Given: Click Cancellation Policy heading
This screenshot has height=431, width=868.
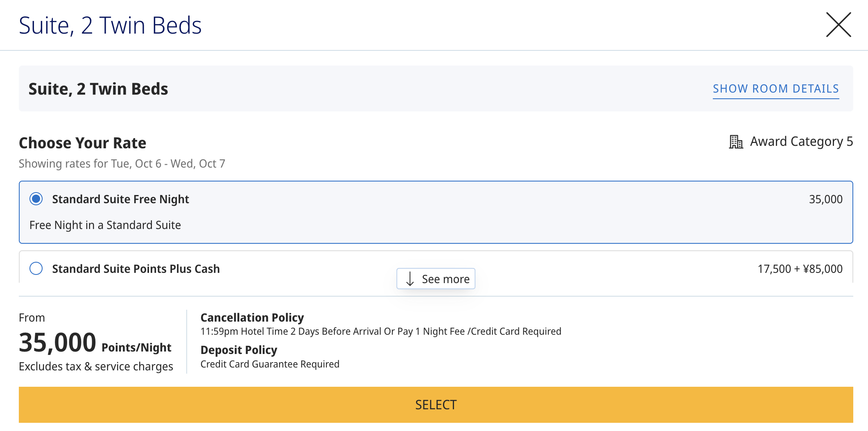Looking at the screenshot, I should coord(252,318).
